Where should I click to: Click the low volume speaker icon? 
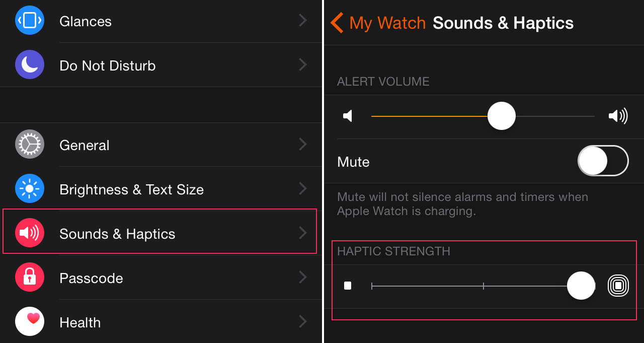click(348, 116)
